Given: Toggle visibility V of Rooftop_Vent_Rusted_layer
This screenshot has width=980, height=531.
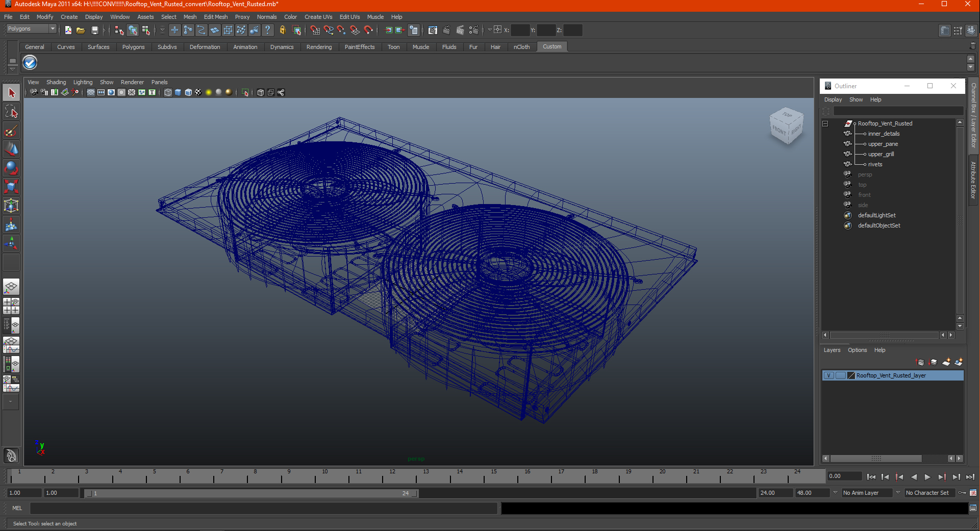Looking at the screenshot, I should coord(829,375).
